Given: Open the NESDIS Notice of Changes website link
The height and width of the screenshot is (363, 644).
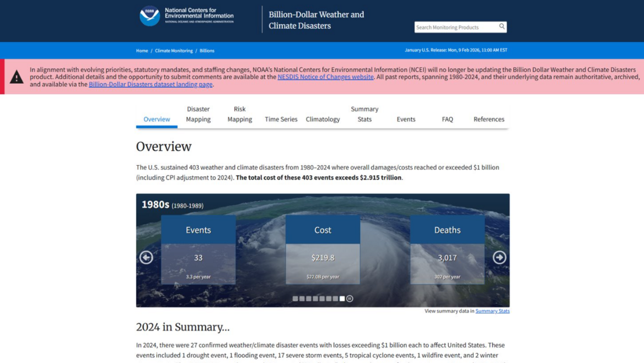Looking at the screenshot, I should (x=325, y=77).
